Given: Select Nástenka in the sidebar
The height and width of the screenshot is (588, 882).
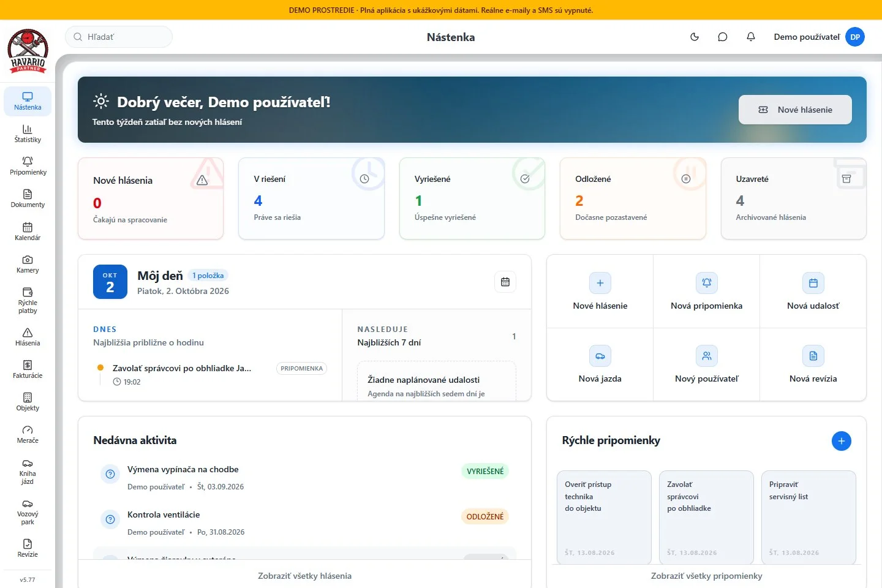Looking at the screenshot, I should tap(28, 101).
